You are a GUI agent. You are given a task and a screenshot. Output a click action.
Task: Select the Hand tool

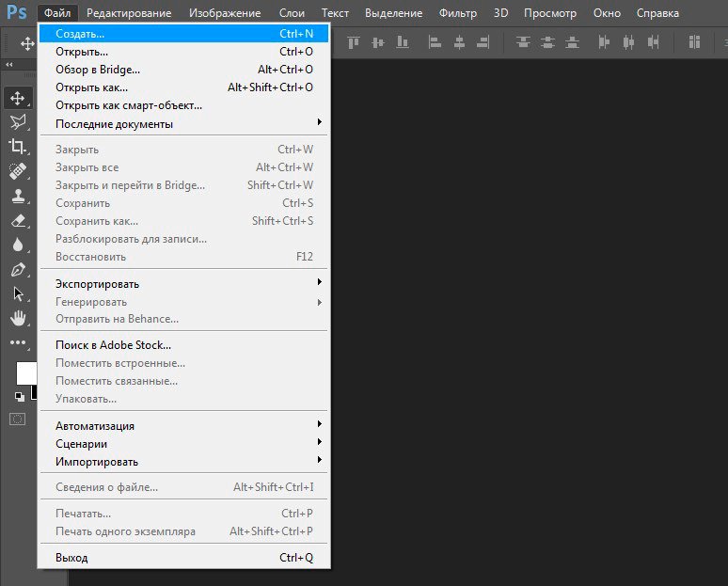(18, 318)
